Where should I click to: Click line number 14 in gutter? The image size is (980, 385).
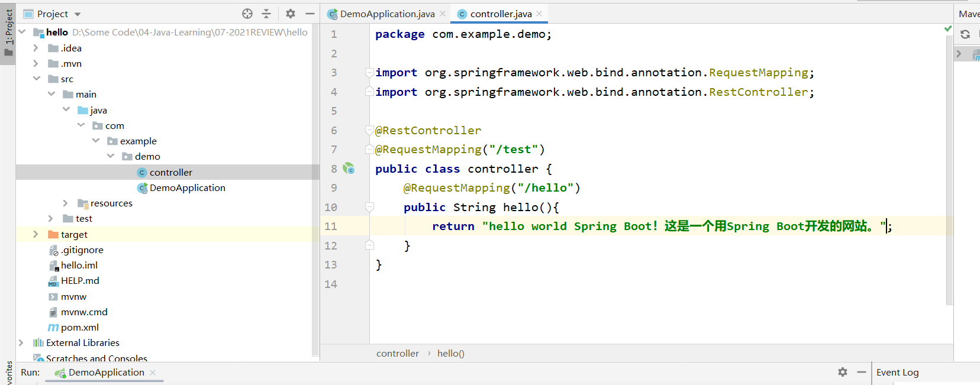(331, 284)
